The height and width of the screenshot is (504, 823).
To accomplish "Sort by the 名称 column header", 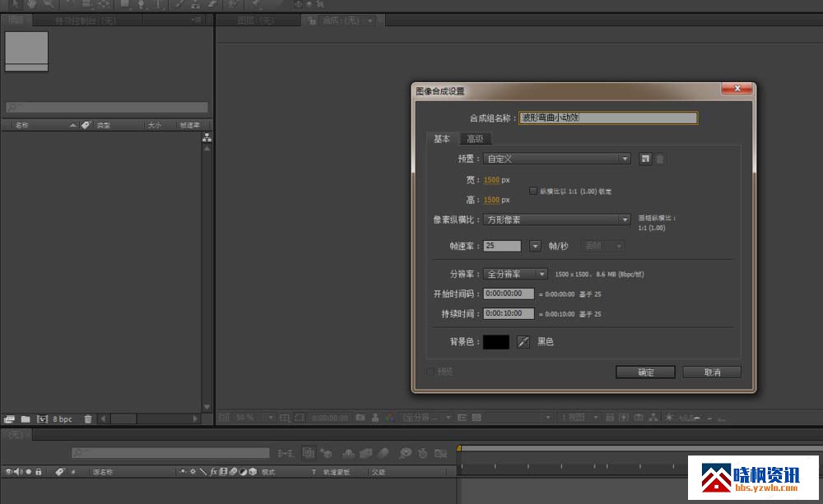I will click(21, 125).
